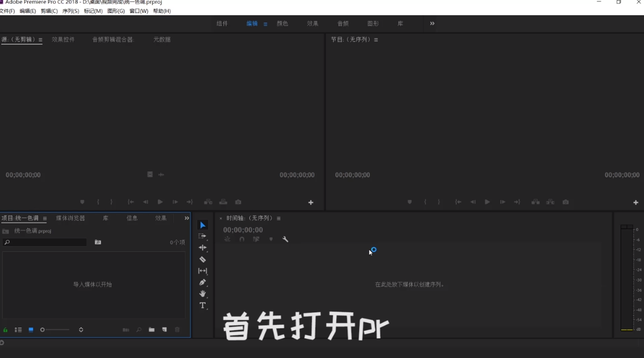This screenshot has width=644, height=358.
Task: Select the Selection arrow tool
Action: (x=202, y=225)
